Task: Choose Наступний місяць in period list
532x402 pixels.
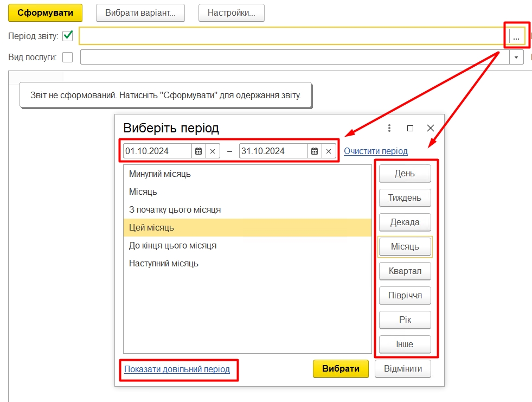Action: point(164,264)
